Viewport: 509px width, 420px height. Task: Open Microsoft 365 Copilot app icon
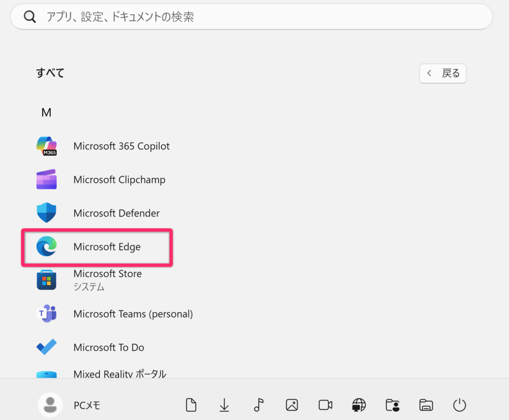(x=46, y=146)
